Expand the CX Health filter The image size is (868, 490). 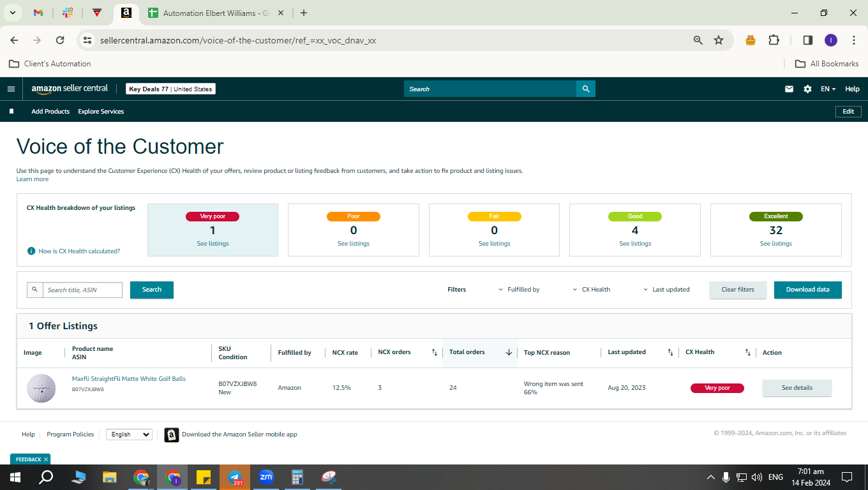(x=592, y=290)
